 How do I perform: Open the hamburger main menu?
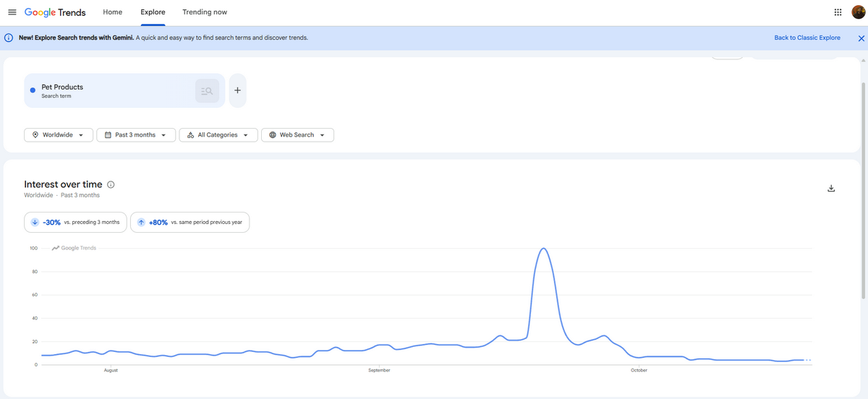12,12
